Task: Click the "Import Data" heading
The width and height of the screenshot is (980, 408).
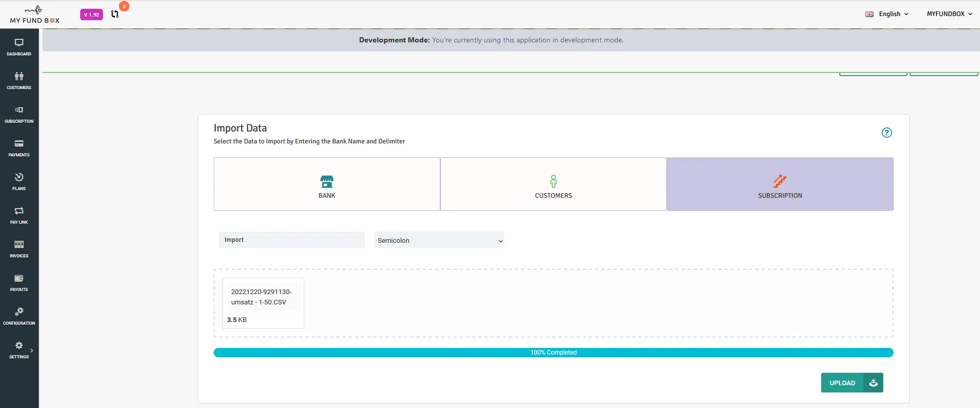Action: [x=240, y=128]
